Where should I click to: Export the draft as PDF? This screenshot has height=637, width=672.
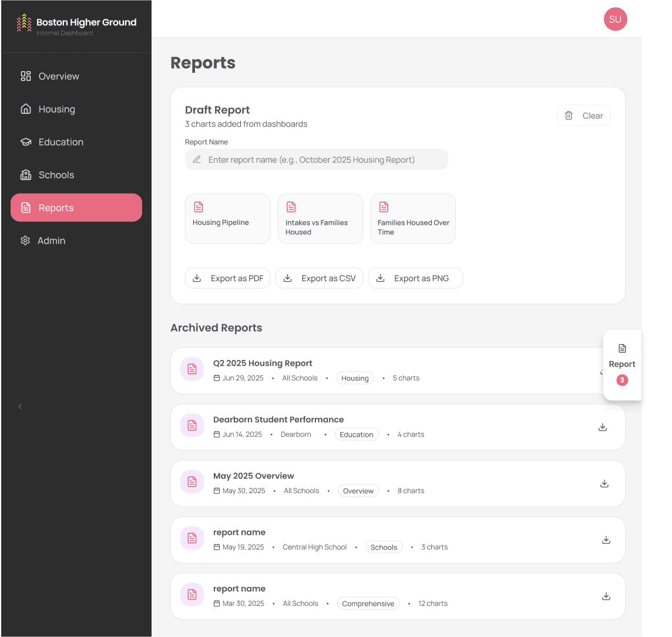pos(228,278)
